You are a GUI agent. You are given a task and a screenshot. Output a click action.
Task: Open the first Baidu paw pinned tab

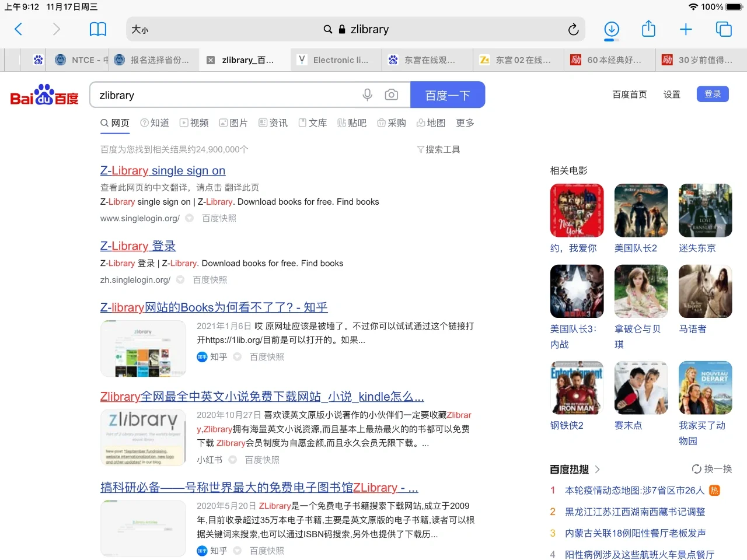click(38, 60)
